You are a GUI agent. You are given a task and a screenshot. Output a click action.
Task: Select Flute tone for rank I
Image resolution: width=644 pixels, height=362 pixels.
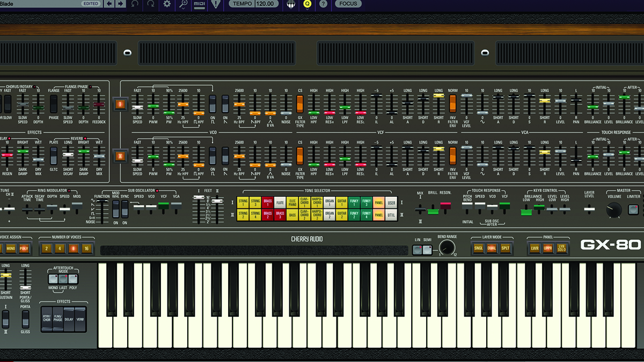(x=280, y=203)
